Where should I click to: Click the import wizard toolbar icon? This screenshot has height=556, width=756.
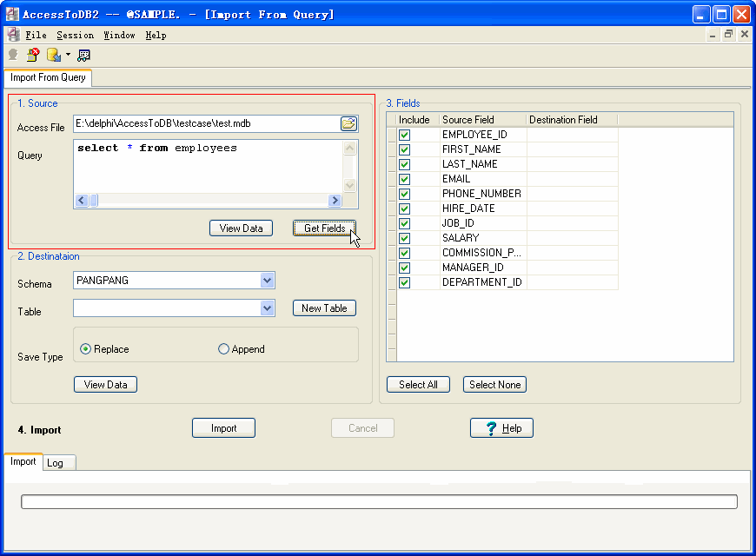pyautogui.click(x=54, y=55)
